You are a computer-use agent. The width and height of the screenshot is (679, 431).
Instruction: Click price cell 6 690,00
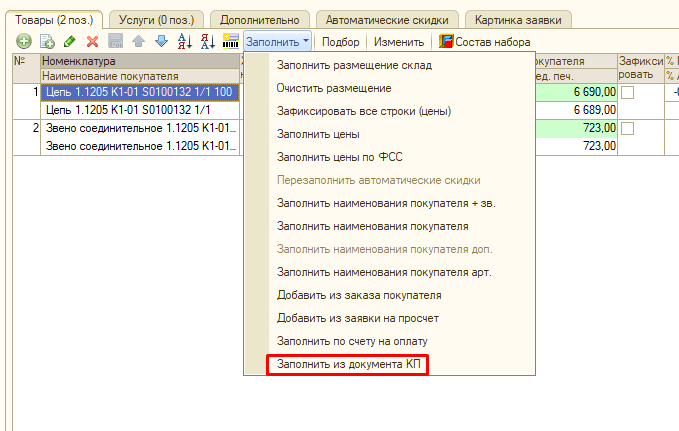point(576,92)
